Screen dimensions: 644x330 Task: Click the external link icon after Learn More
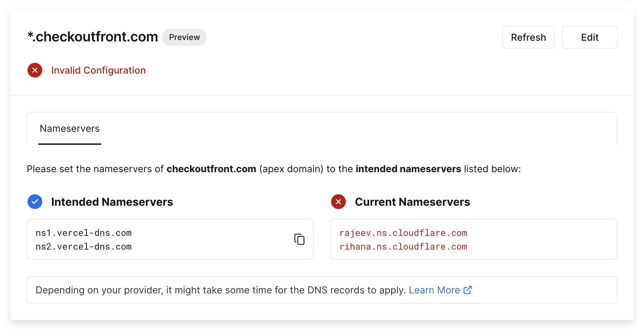coord(467,290)
